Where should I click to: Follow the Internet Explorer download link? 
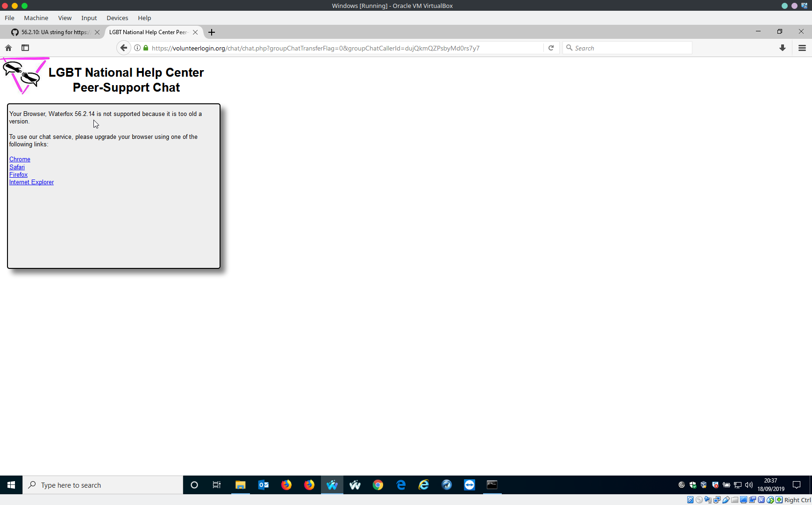point(31,182)
